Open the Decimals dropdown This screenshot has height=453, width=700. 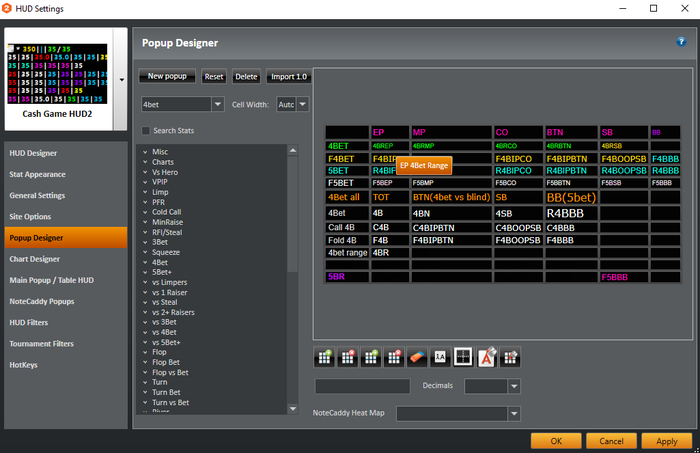[x=513, y=386]
